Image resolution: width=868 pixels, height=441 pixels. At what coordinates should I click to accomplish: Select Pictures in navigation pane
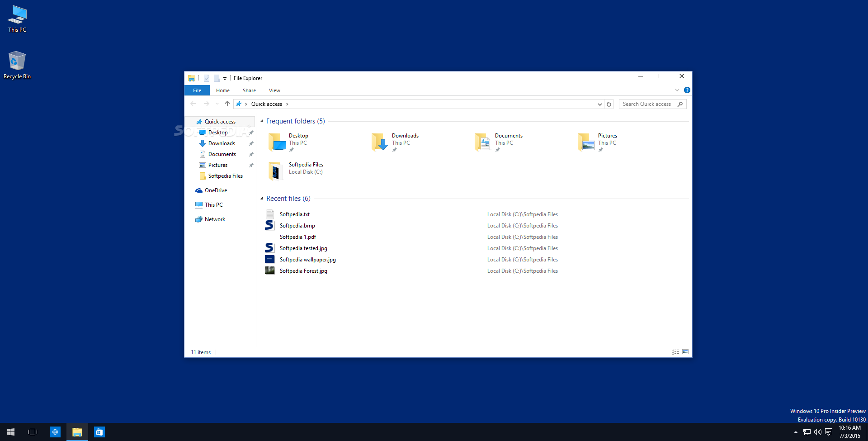pyautogui.click(x=218, y=165)
